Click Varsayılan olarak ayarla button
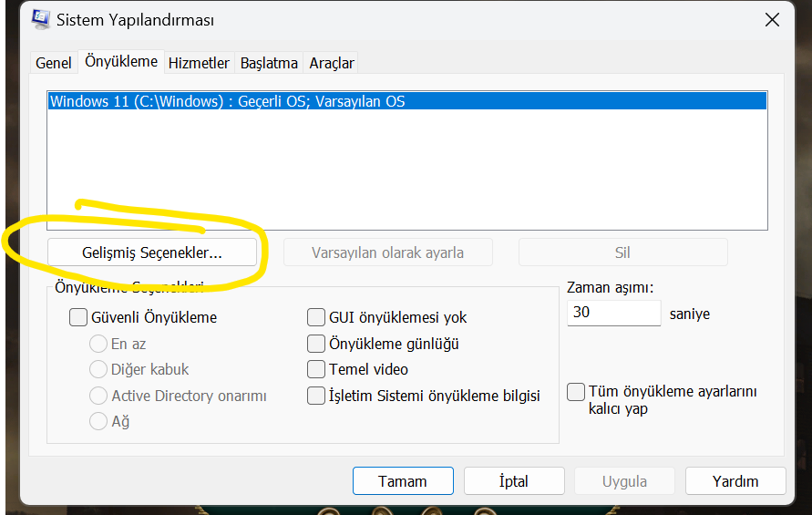 click(x=388, y=252)
